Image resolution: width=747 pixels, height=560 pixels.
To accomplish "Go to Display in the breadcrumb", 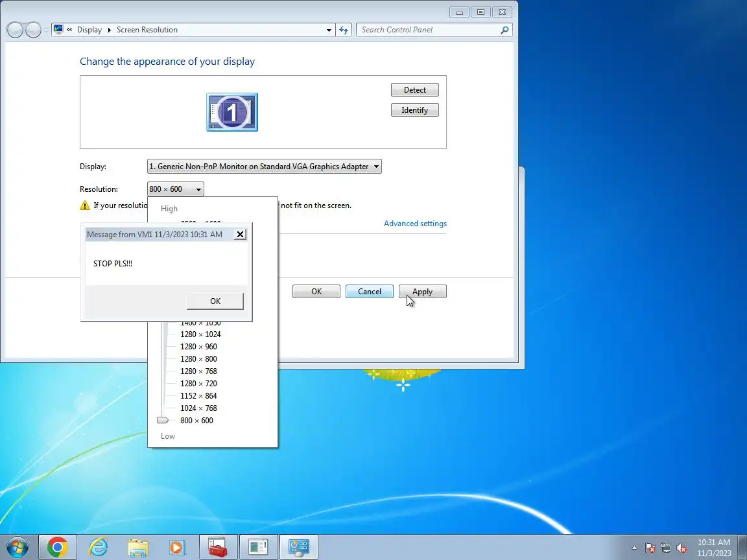I will click(x=89, y=30).
